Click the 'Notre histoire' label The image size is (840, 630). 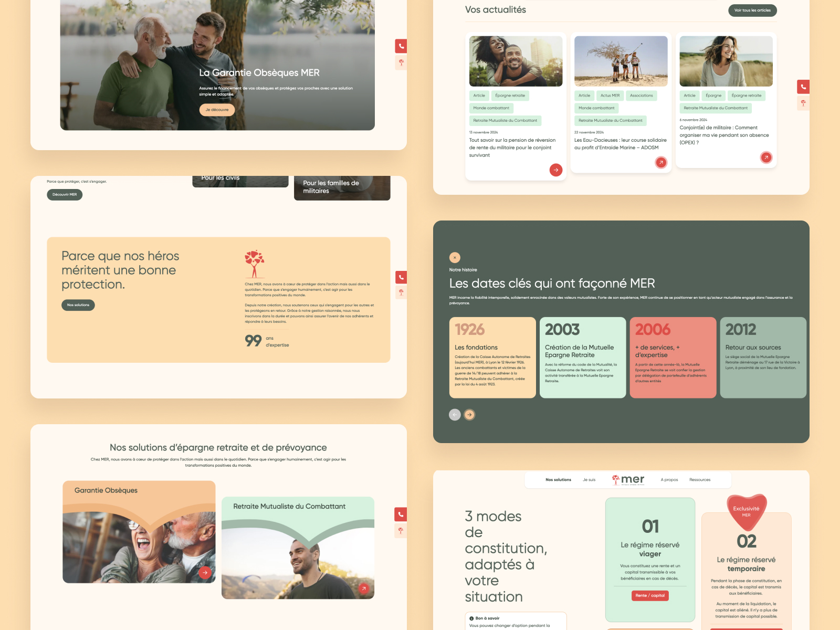(463, 270)
